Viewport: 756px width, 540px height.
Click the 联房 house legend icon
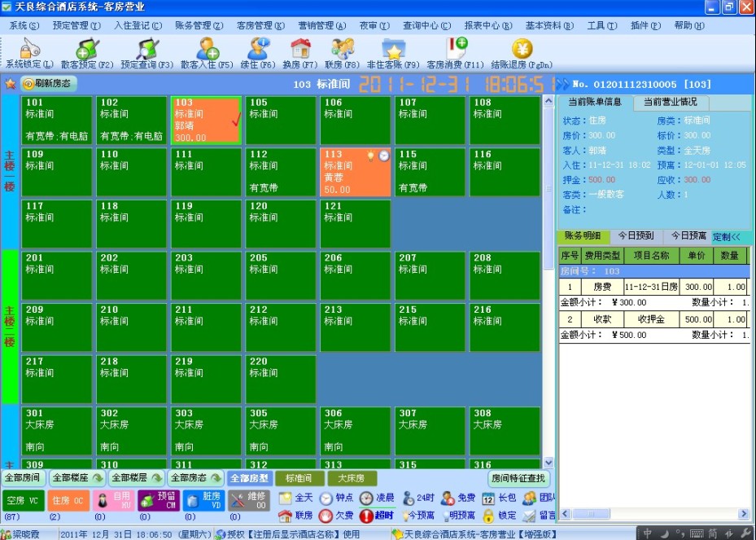coord(285,516)
